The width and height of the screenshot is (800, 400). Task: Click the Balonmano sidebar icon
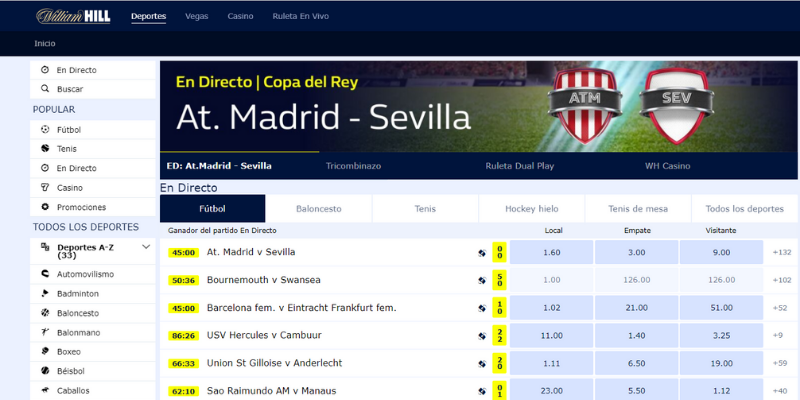(45, 332)
